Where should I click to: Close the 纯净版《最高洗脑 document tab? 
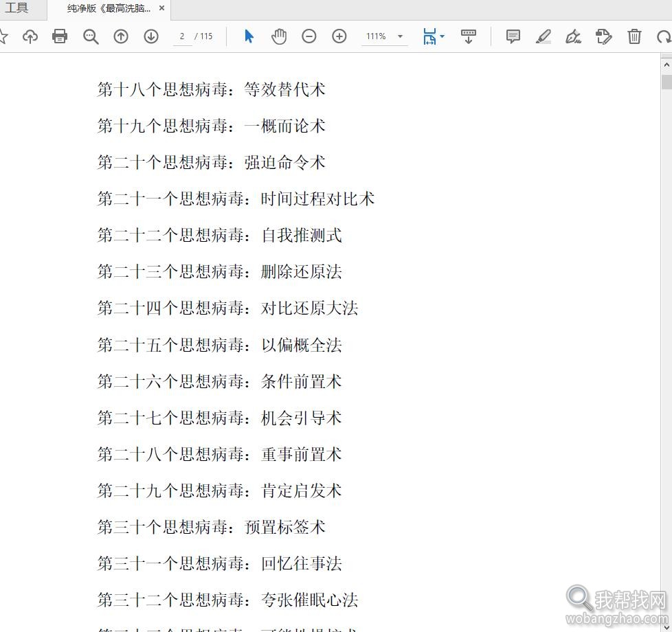[161, 8]
